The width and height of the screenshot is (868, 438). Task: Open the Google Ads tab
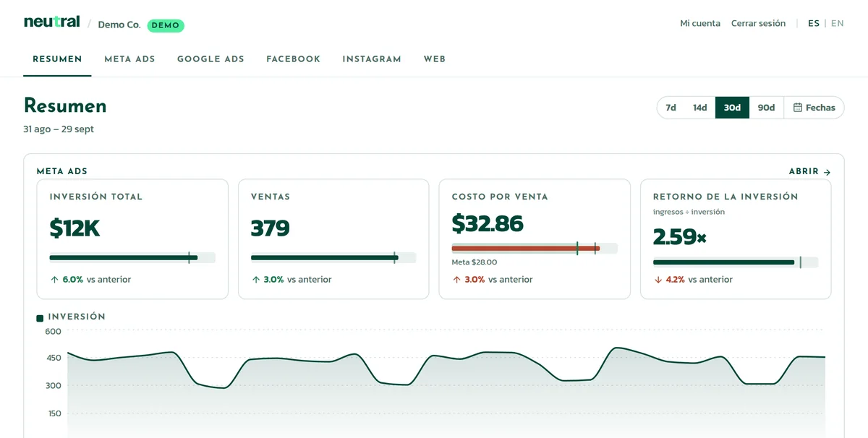(210, 59)
